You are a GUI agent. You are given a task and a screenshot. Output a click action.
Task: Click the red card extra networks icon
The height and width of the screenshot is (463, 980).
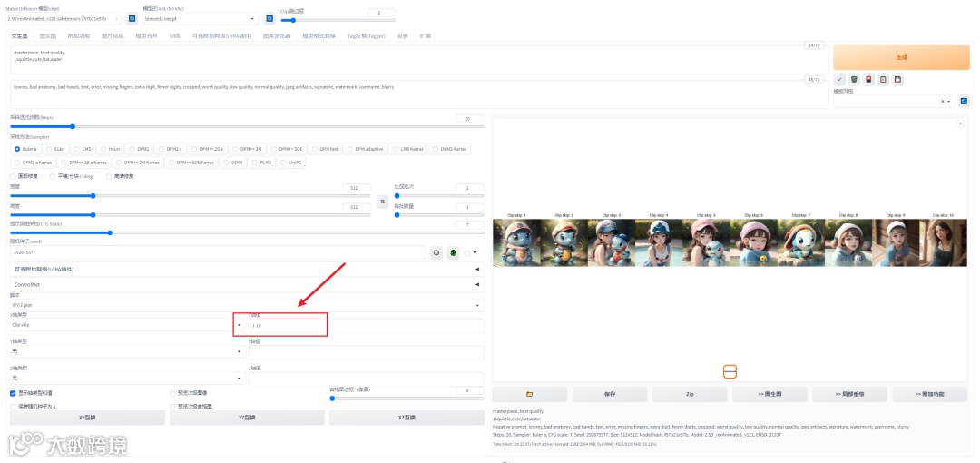[x=868, y=80]
